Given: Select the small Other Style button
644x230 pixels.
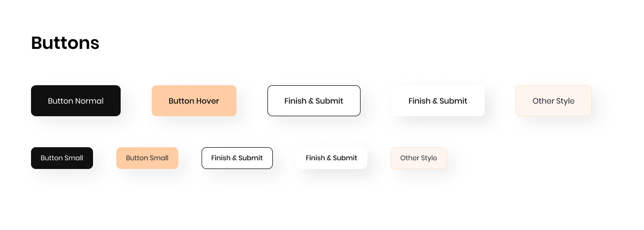Looking at the screenshot, I should pyautogui.click(x=419, y=158).
